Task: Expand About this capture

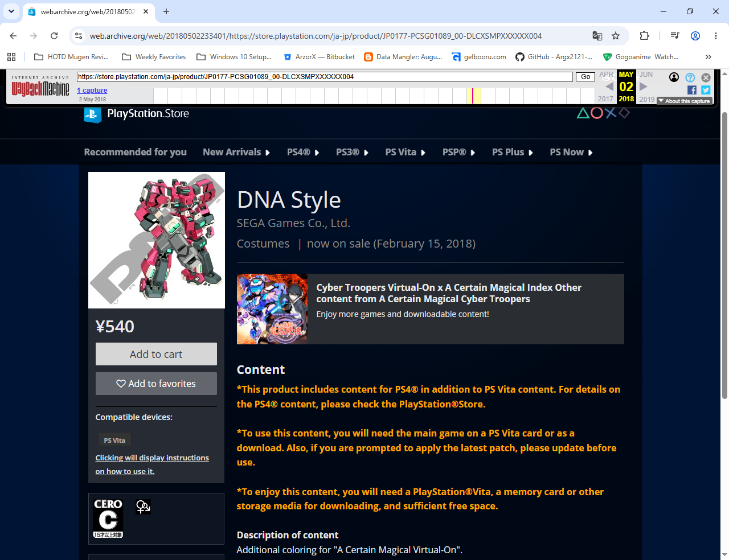Action: 684,101
